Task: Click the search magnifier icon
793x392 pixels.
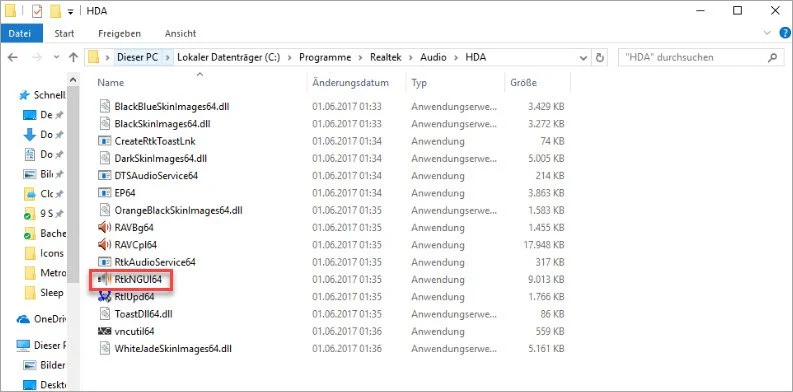Action: (x=772, y=57)
